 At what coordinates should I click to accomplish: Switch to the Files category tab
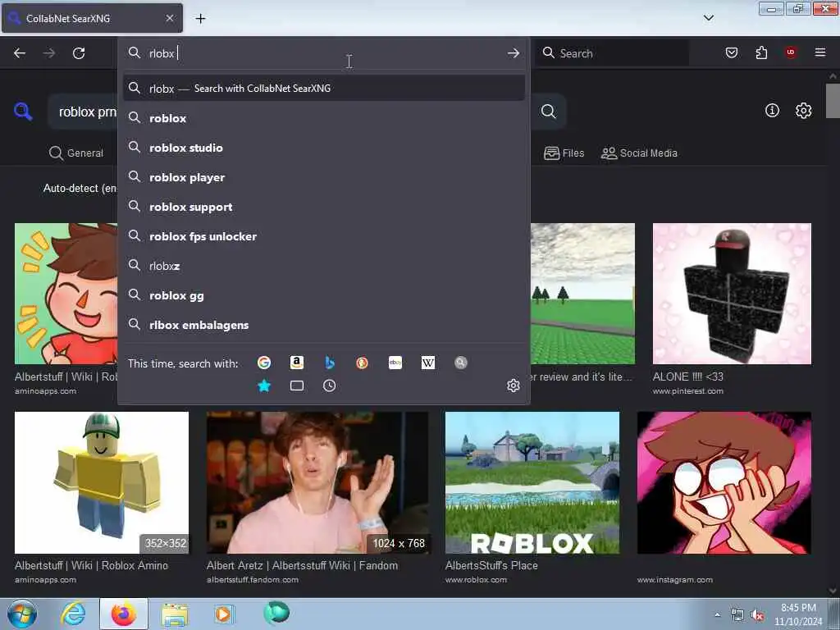564,153
